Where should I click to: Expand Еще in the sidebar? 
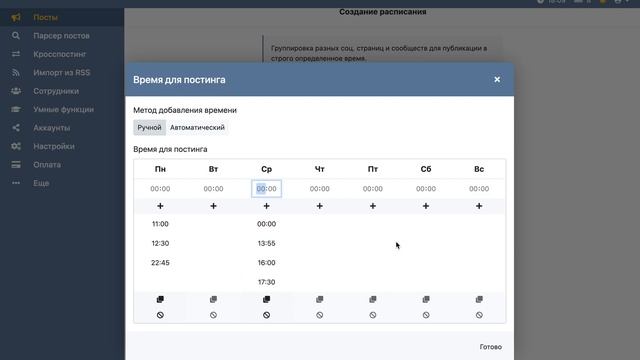(x=62, y=183)
